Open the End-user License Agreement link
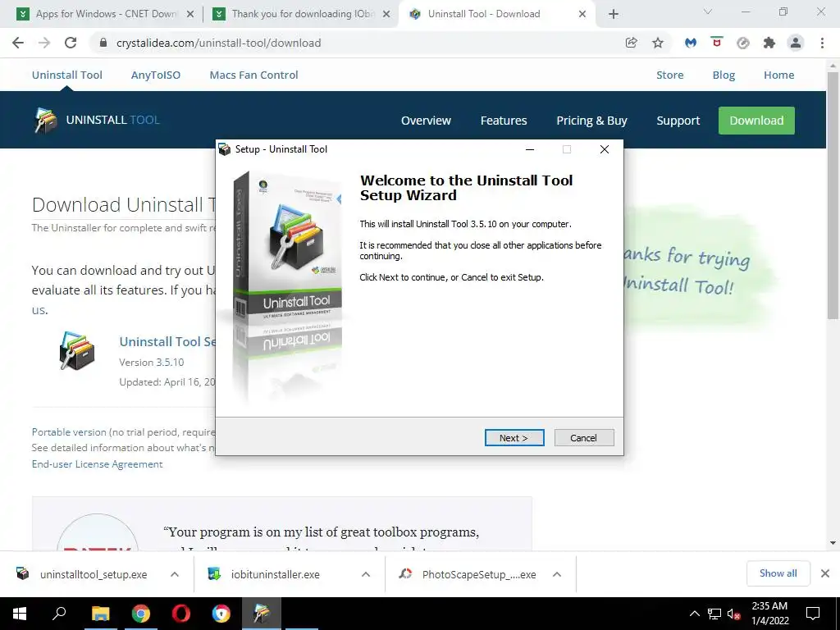840x630 pixels. tap(97, 464)
